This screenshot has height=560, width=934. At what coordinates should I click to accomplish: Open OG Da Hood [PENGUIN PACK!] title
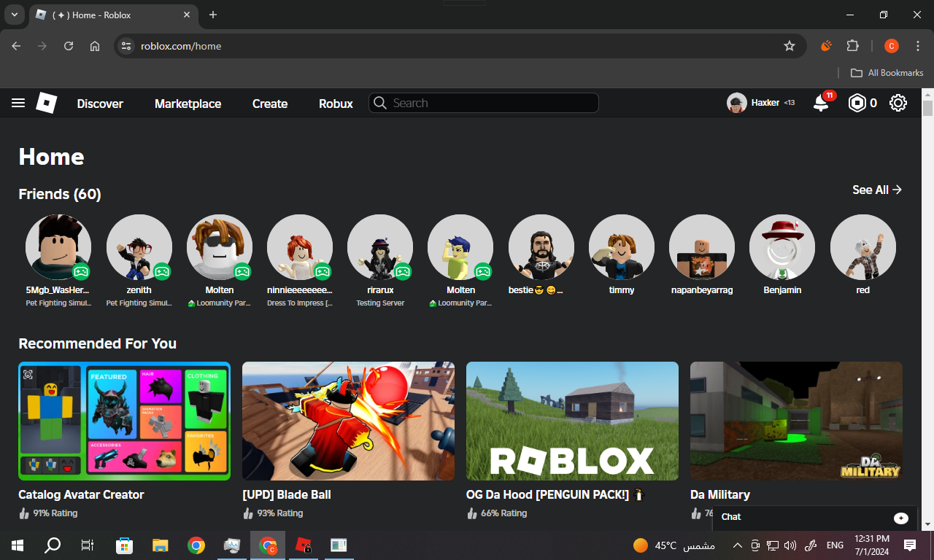pos(555,494)
